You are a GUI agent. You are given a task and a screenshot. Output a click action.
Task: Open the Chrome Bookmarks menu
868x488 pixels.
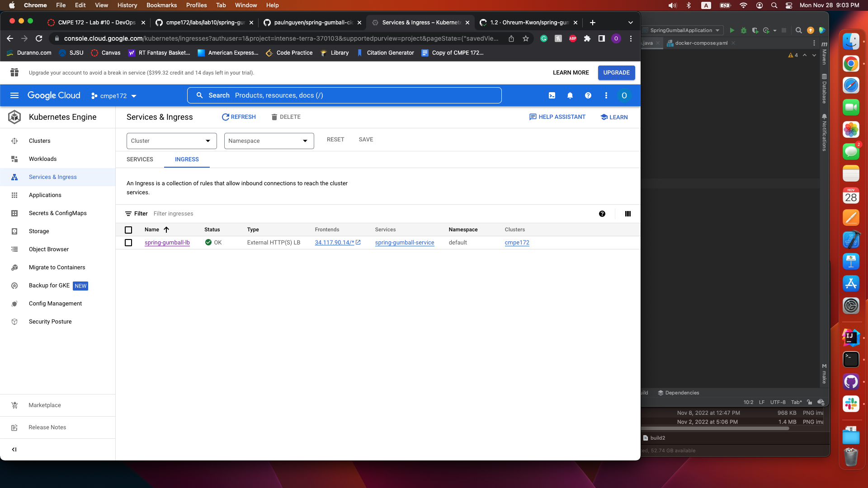(x=161, y=5)
